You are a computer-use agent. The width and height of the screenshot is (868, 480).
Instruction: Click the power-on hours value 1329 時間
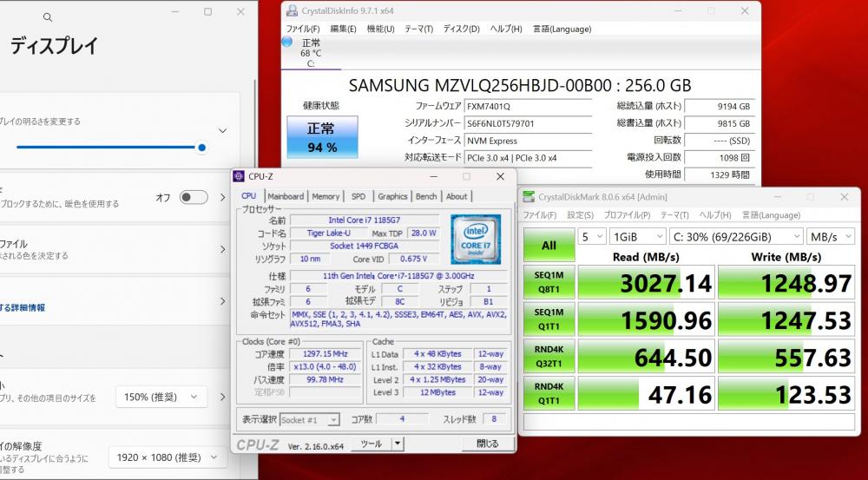pyautogui.click(x=719, y=174)
